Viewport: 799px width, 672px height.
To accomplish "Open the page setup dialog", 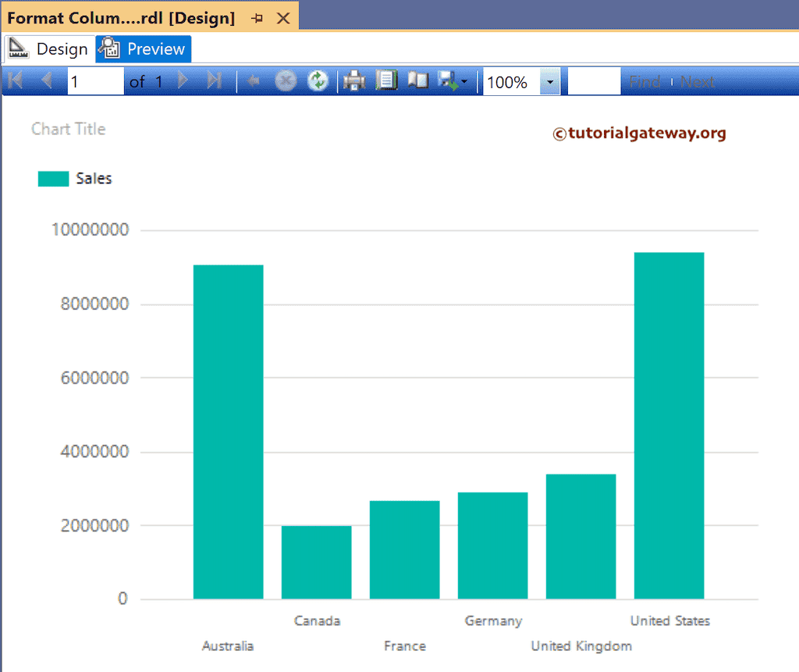I will click(x=418, y=81).
